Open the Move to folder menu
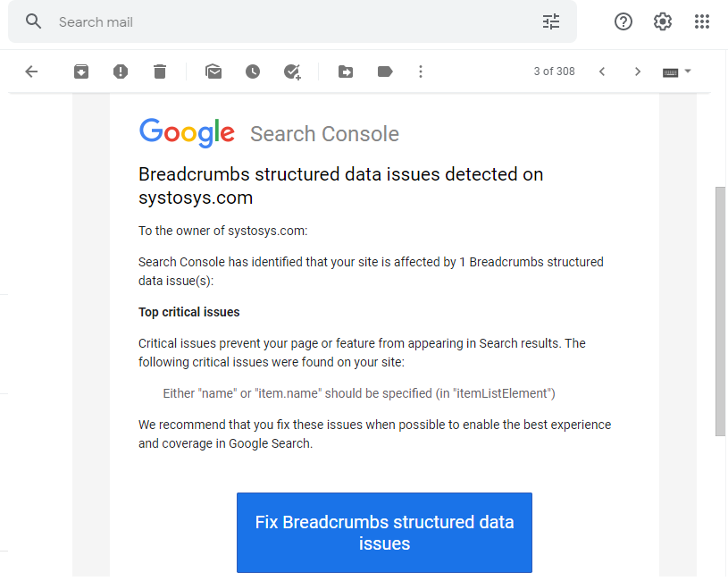Image resolution: width=728 pixels, height=581 pixels. [346, 72]
